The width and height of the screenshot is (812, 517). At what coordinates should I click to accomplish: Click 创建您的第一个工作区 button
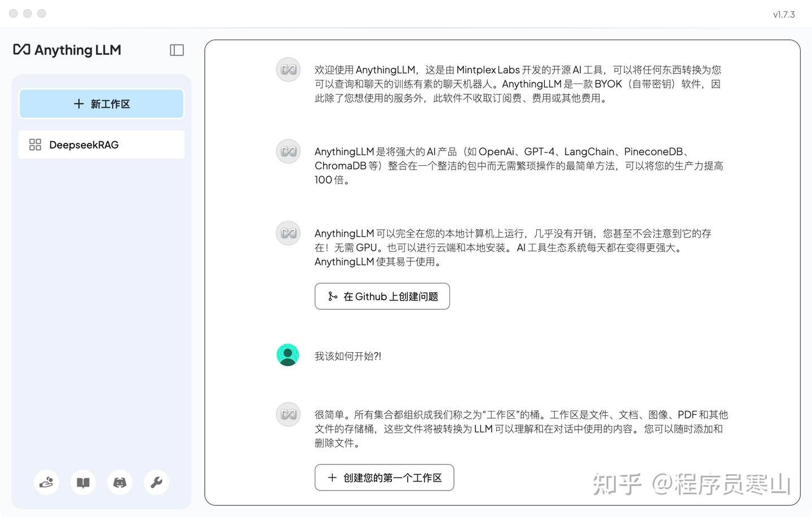[x=384, y=477]
